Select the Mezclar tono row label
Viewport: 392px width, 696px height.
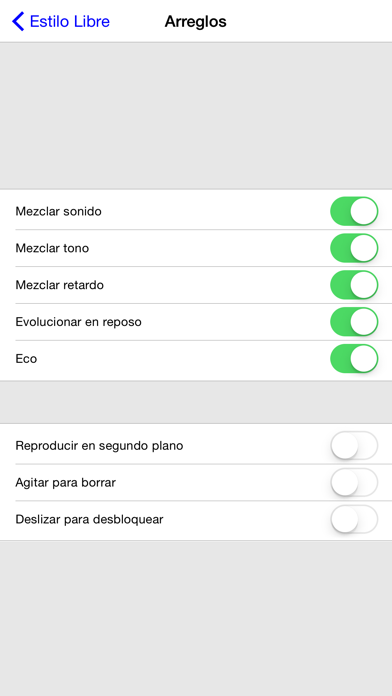(x=52, y=248)
